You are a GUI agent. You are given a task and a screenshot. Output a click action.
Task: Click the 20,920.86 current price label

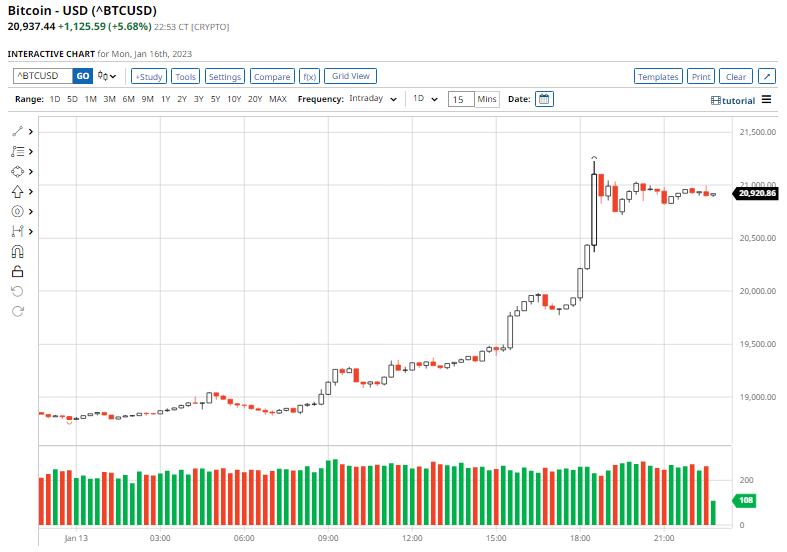(x=756, y=193)
